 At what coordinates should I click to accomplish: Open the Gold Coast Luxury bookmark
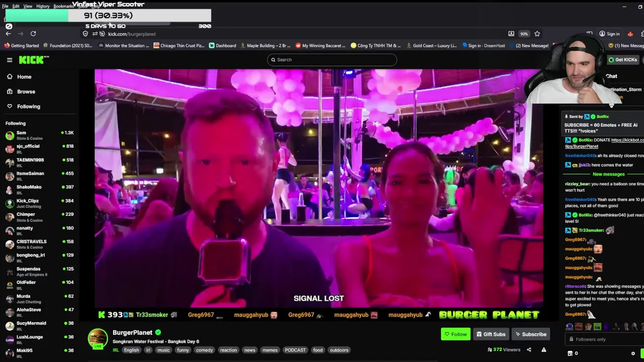tap(431, 46)
